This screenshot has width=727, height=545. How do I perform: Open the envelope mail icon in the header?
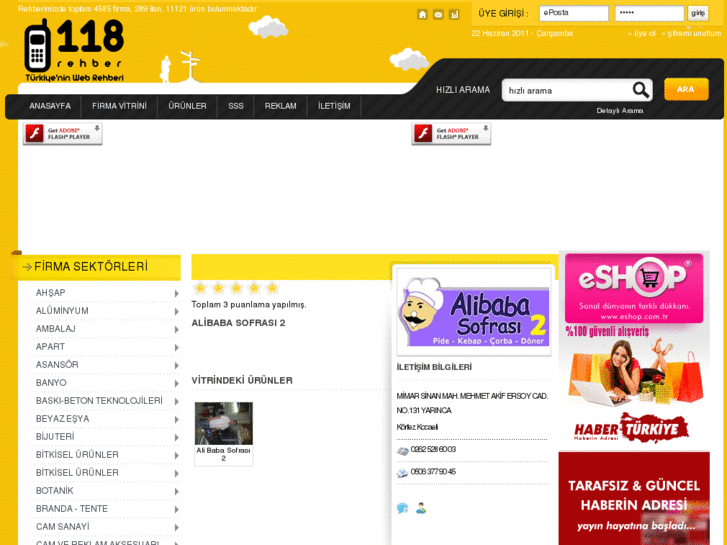tap(438, 14)
